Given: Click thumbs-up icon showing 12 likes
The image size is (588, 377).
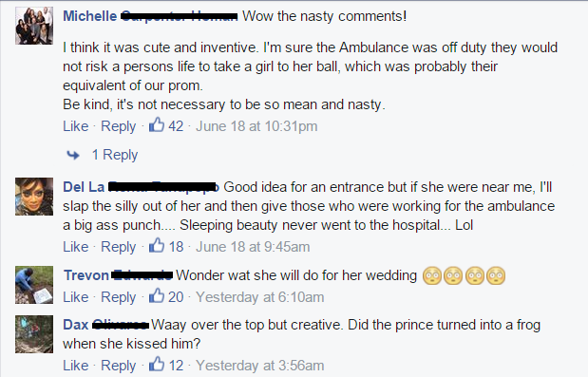Looking at the screenshot, I should (157, 364).
